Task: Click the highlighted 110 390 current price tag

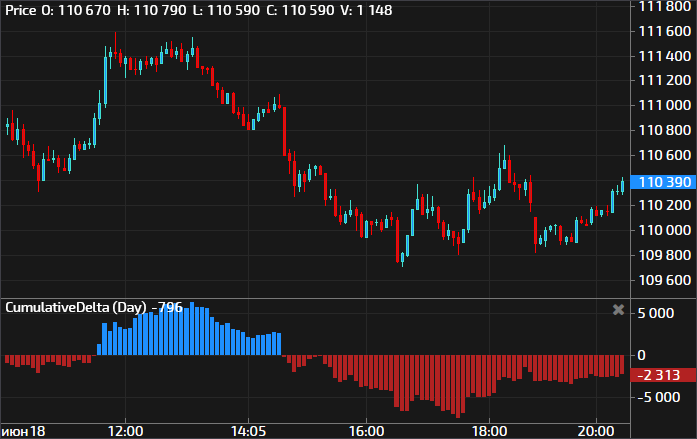Action: point(664,182)
